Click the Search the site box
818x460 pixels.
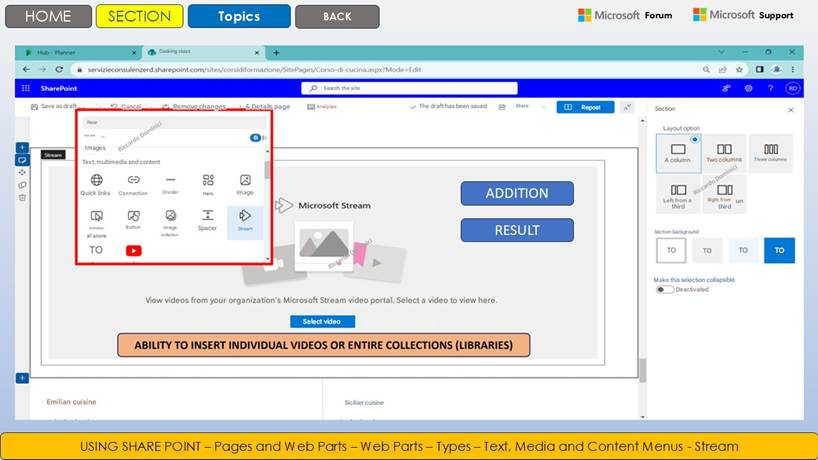coord(409,88)
